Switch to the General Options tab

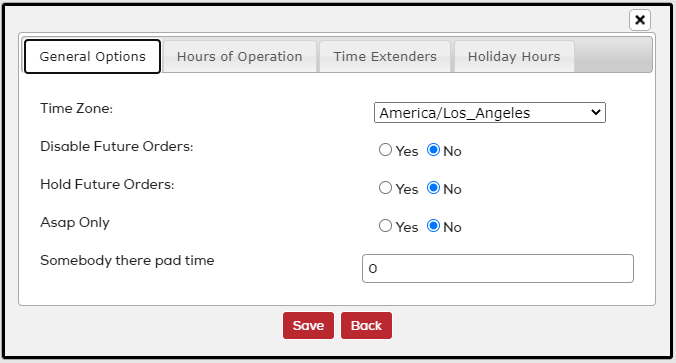click(x=92, y=56)
